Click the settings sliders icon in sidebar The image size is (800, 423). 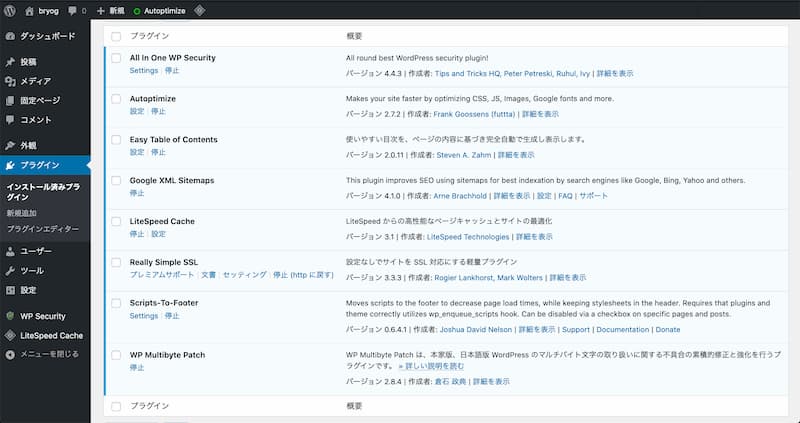(10, 290)
